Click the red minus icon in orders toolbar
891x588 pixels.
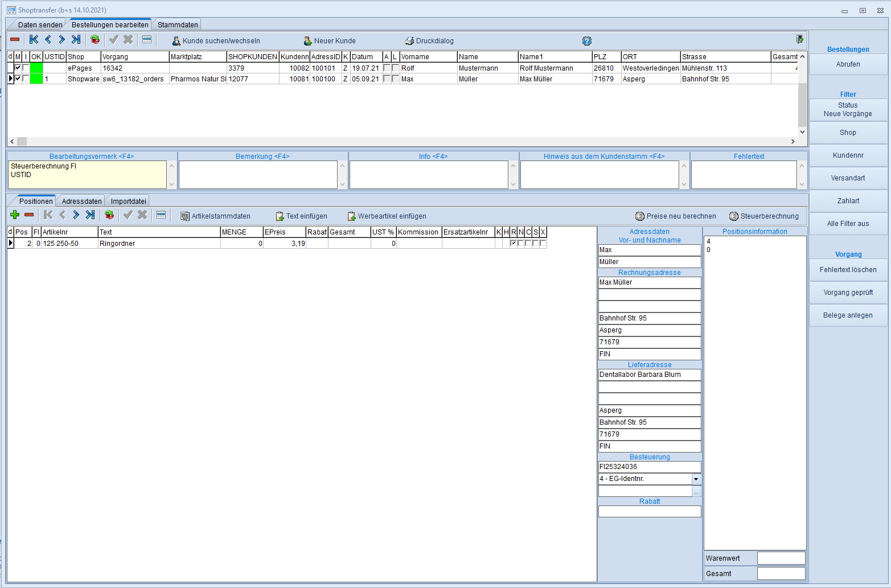[x=15, y=40]
